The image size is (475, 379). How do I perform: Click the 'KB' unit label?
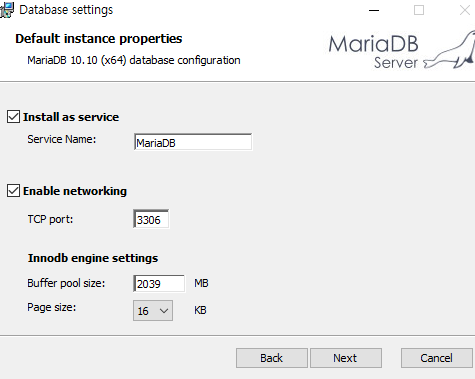click(200, 310)
